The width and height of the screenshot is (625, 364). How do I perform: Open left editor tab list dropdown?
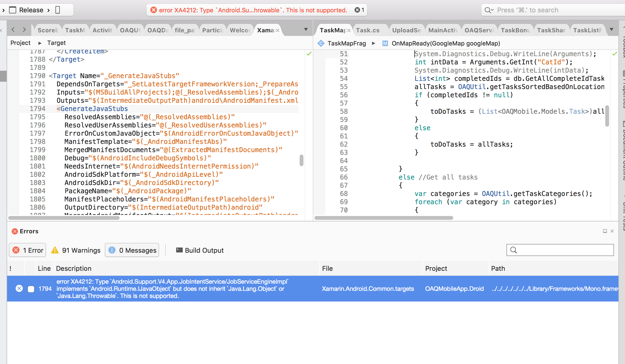306,29
